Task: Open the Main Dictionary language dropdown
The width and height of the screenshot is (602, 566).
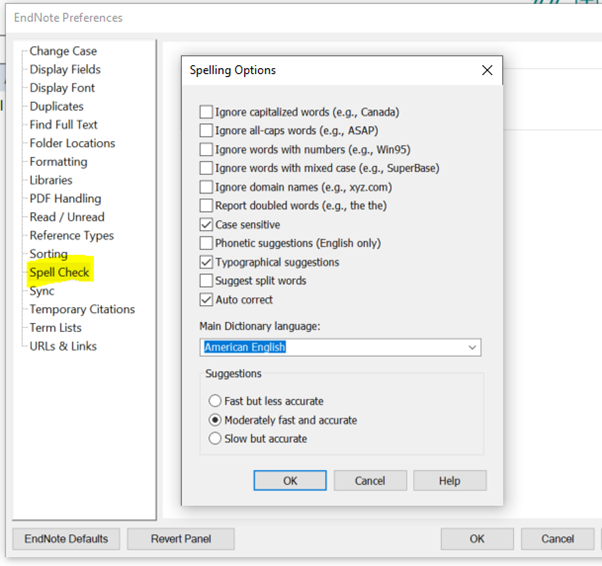Action: pyautogui.click(x=340, y=347)
